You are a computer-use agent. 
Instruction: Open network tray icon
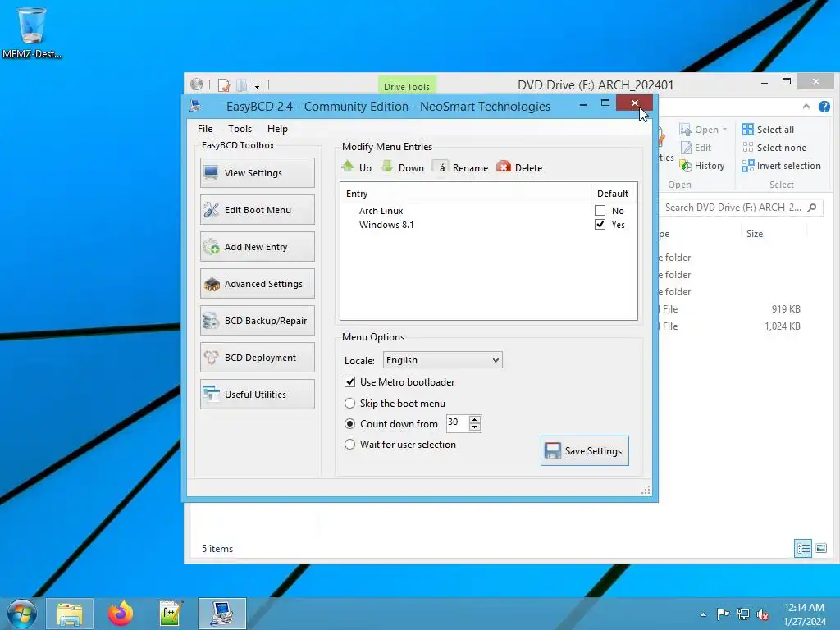(743, 614)
